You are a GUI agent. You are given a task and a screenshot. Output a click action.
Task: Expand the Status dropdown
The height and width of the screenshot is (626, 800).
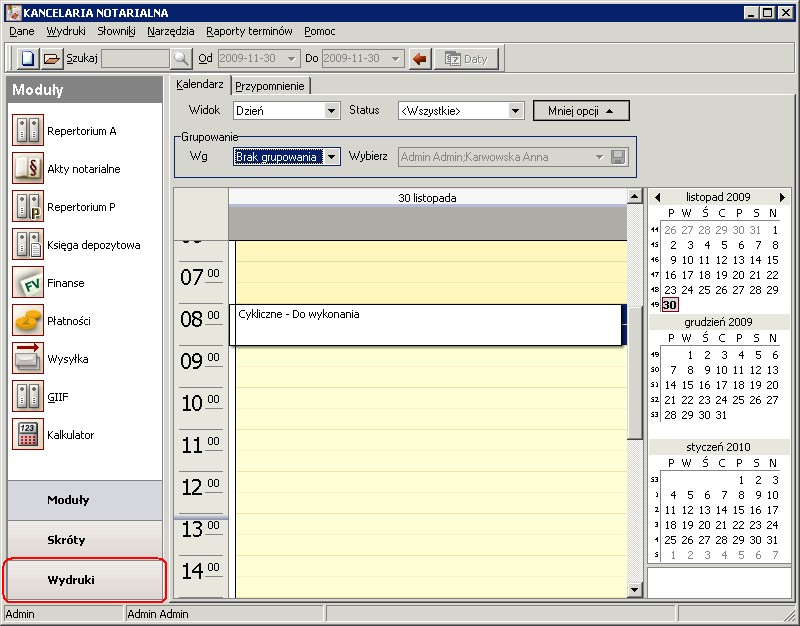(x=516, y=111)
